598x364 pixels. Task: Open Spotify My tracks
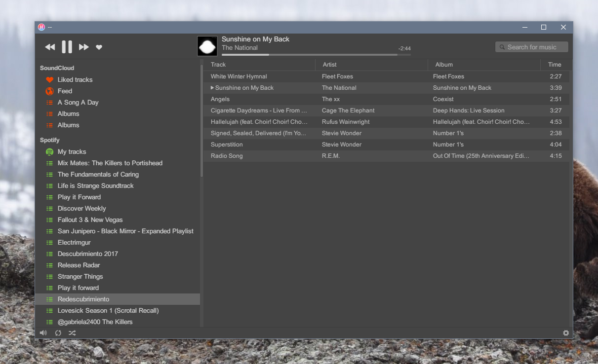[x=71, y=151]
